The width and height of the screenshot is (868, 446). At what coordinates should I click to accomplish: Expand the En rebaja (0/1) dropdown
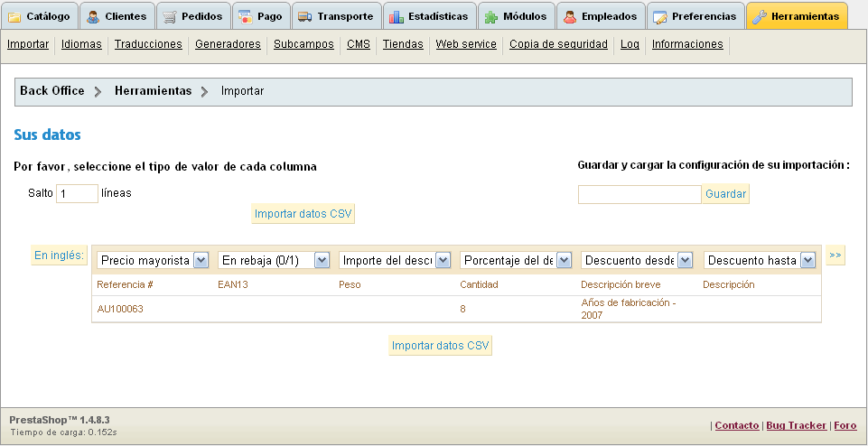(274, 260)
